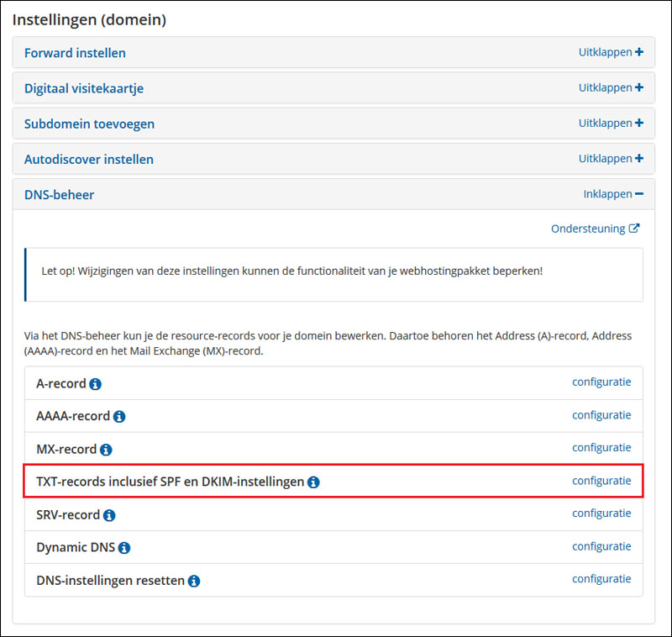672x637 pixels.
Task: Open configuratie for DNS-instellingen resetten
Action: click(601, 578)
